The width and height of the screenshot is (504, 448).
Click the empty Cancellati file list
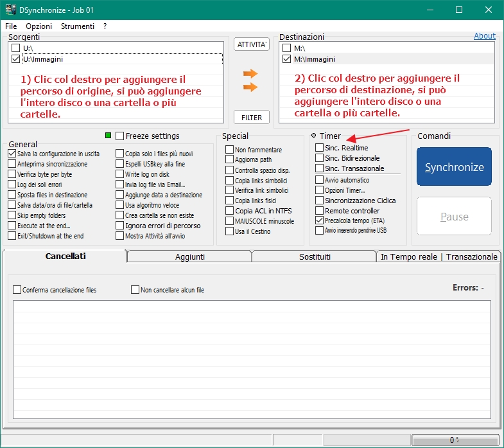point(252,359)
